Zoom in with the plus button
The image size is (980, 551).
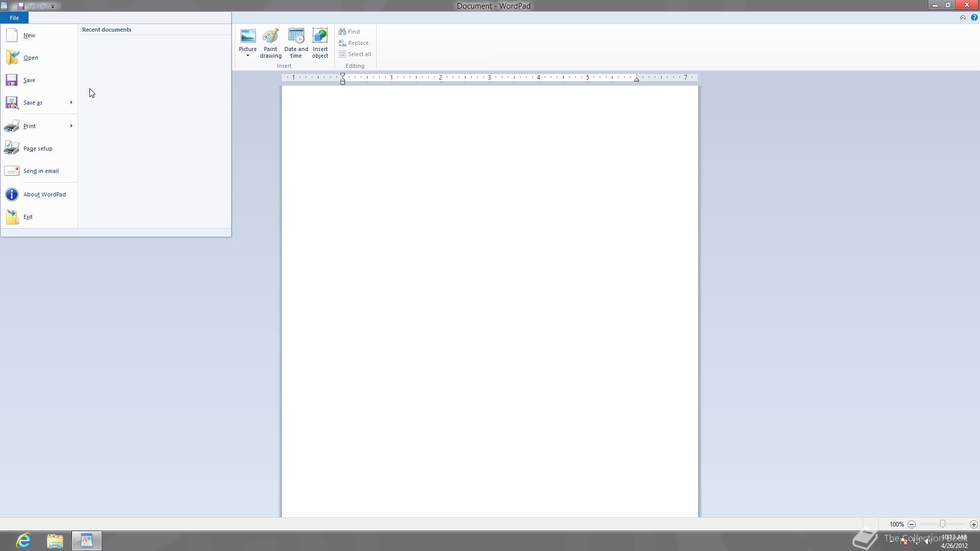pyautogui.click(x=973, y=524)
